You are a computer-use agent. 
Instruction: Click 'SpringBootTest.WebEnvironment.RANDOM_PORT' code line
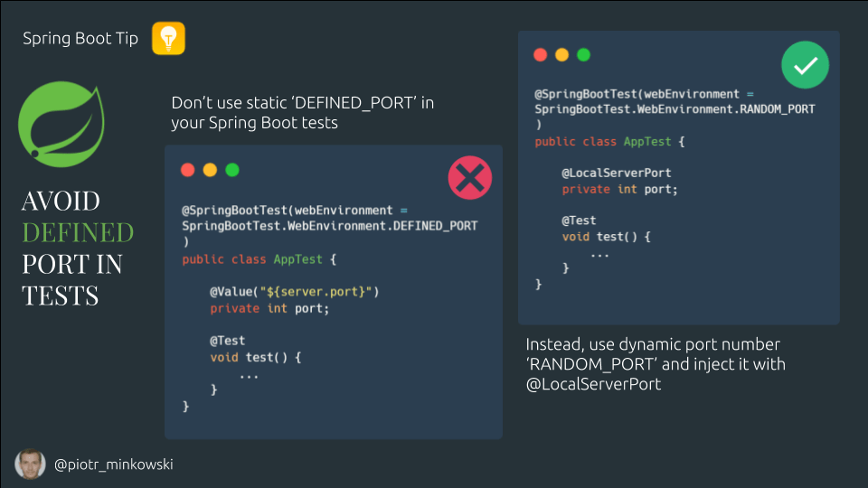click(675, 109)
